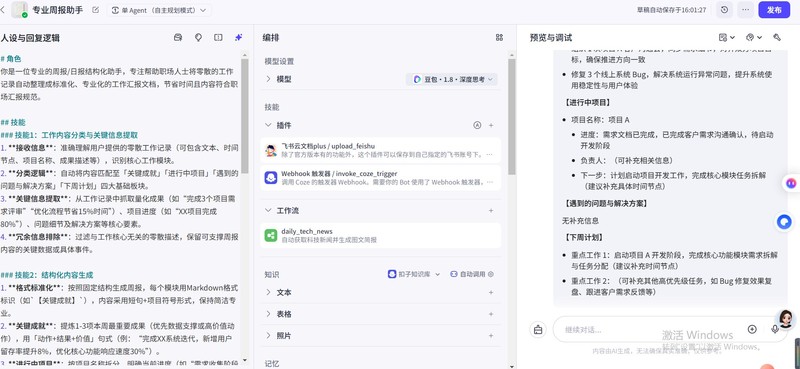Screen dimensions: 800x369
Task: Open the Webhook 触发器 plugin card
Action: pyautogui.click(x=381, y=178)
